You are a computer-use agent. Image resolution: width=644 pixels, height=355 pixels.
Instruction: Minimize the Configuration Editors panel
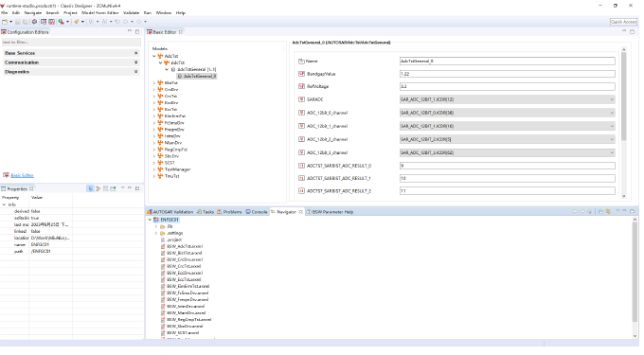(130, 31)
